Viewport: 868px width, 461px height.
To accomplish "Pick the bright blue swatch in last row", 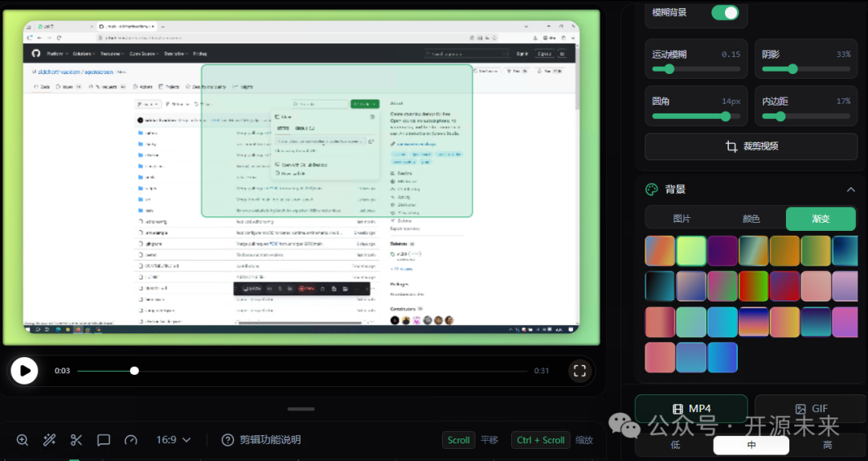I will 723,357.
